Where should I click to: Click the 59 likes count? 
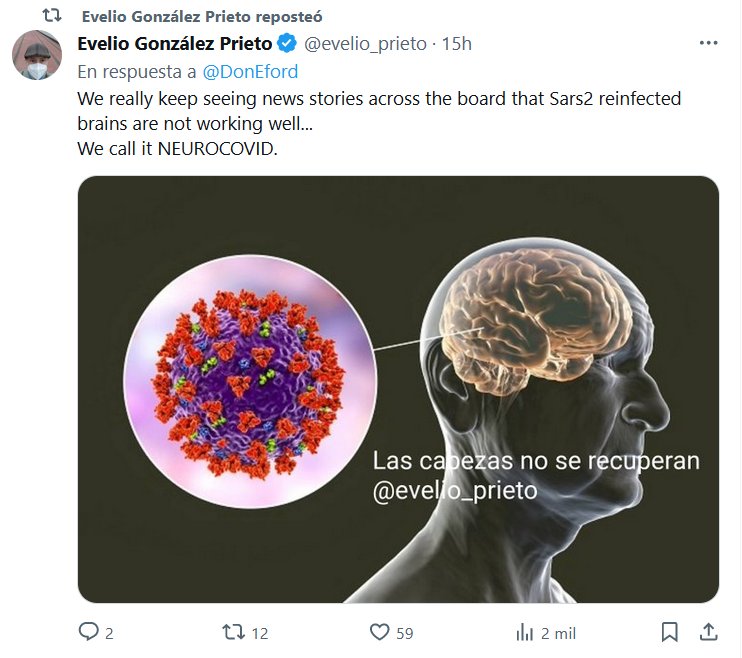[x=405, y=633]
